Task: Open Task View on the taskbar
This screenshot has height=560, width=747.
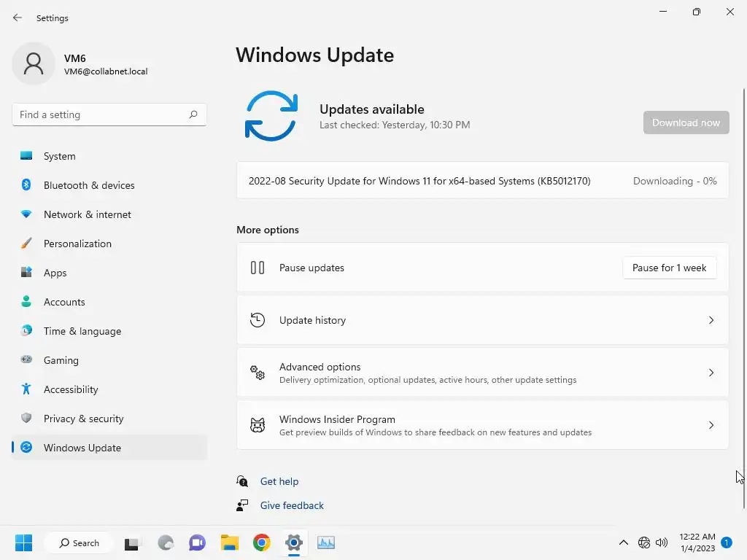Action: 131,543
